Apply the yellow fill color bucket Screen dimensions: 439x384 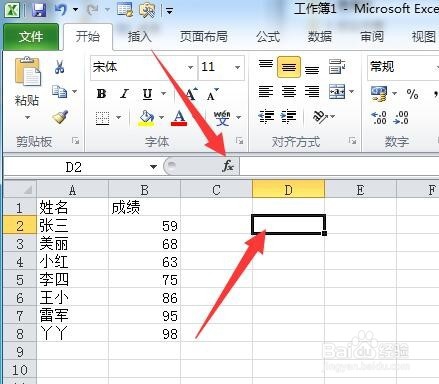pyautogui.click(x=146, y=118)
